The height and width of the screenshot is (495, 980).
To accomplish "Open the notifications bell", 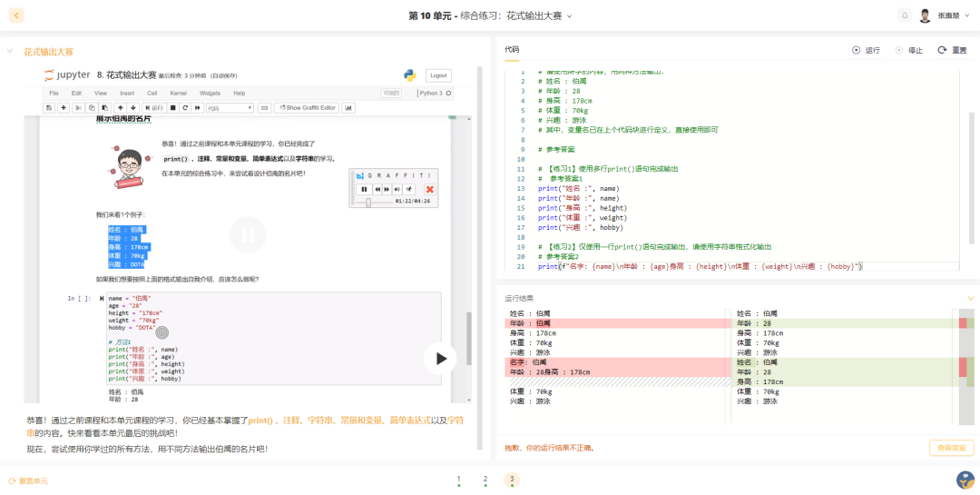I will (905, 15).
